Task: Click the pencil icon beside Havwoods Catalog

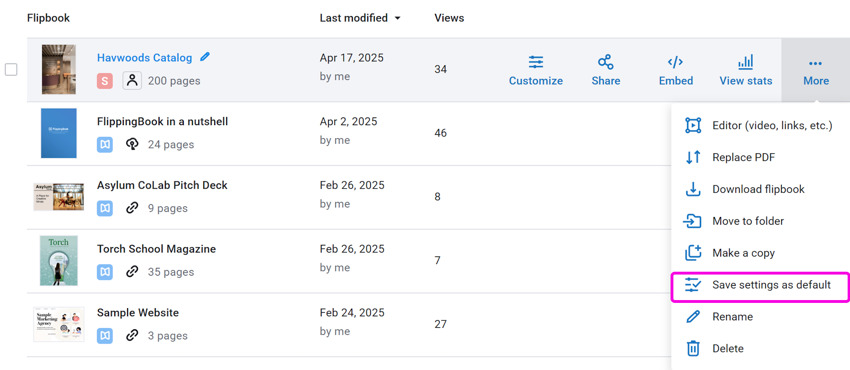Action: 205,56
